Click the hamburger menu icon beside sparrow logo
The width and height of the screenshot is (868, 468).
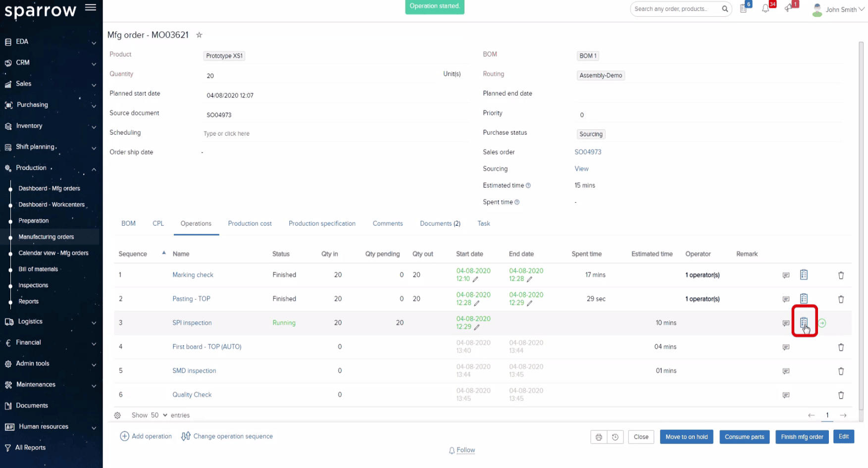(90, 7)
